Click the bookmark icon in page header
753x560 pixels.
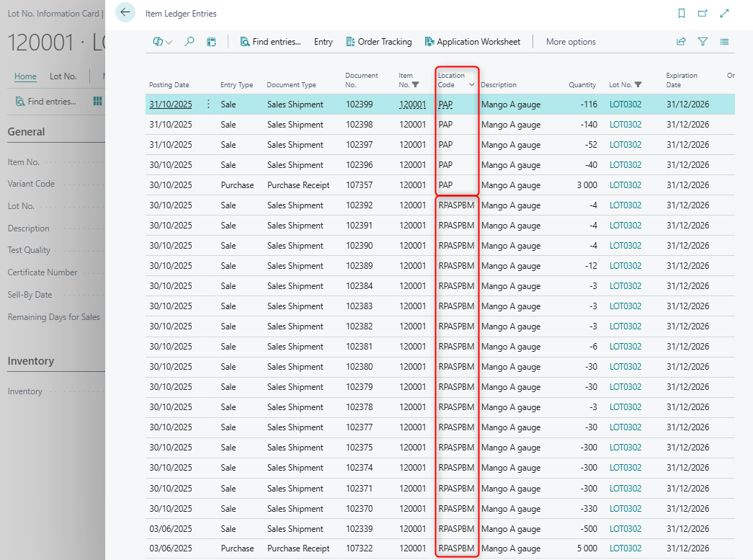coord(682,14)
